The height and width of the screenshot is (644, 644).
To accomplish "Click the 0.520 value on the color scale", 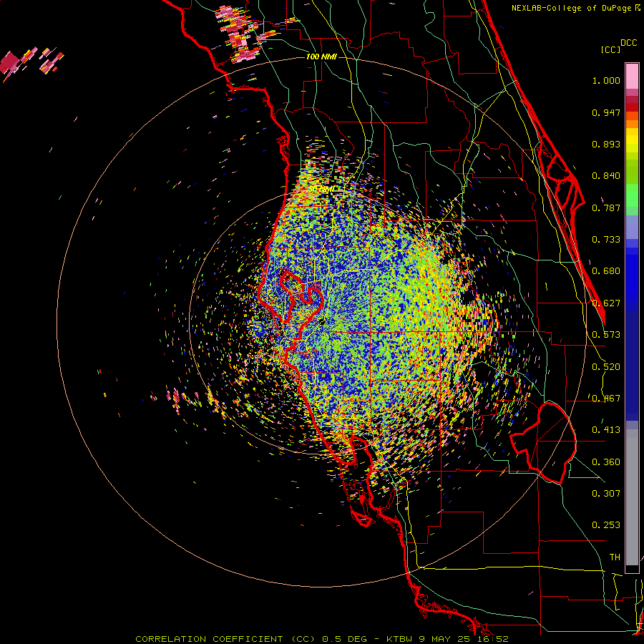I will (x=606, y=367).
